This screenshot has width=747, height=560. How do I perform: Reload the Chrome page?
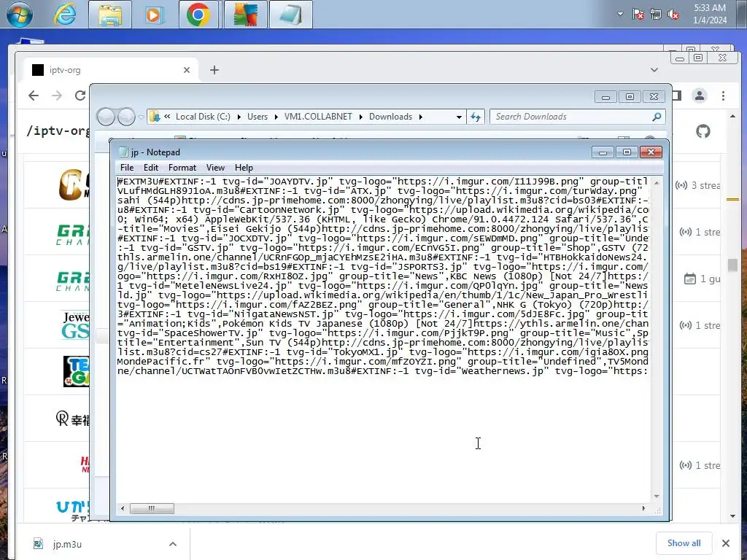tap(80, 96)
